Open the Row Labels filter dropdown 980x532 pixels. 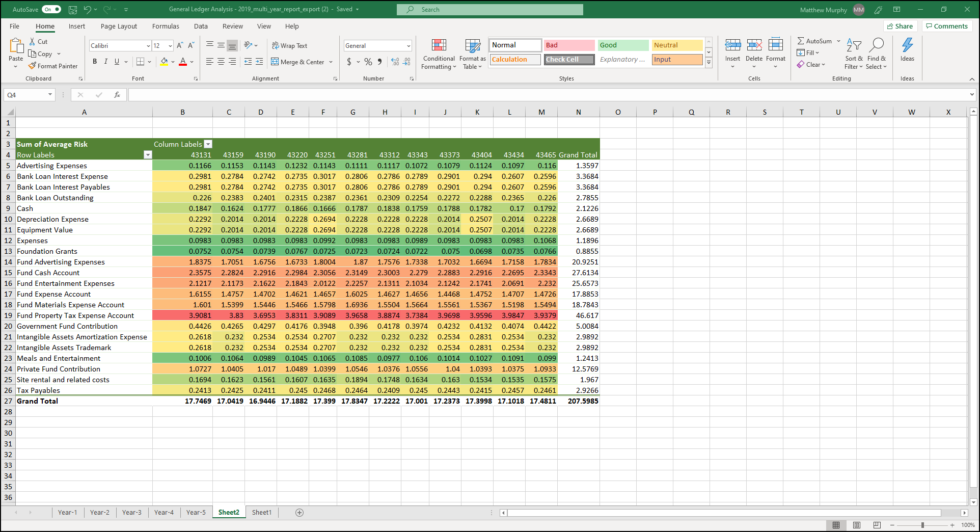[148, 154]
